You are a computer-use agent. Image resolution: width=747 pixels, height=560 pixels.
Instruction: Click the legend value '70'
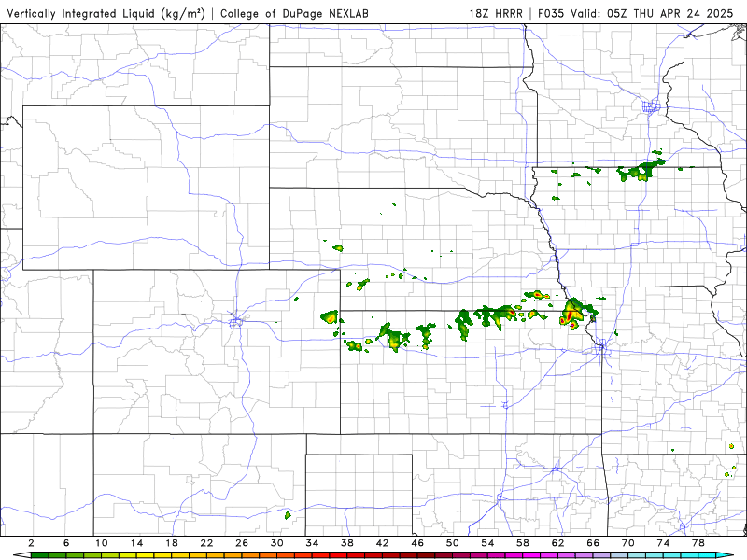point(627,543)
